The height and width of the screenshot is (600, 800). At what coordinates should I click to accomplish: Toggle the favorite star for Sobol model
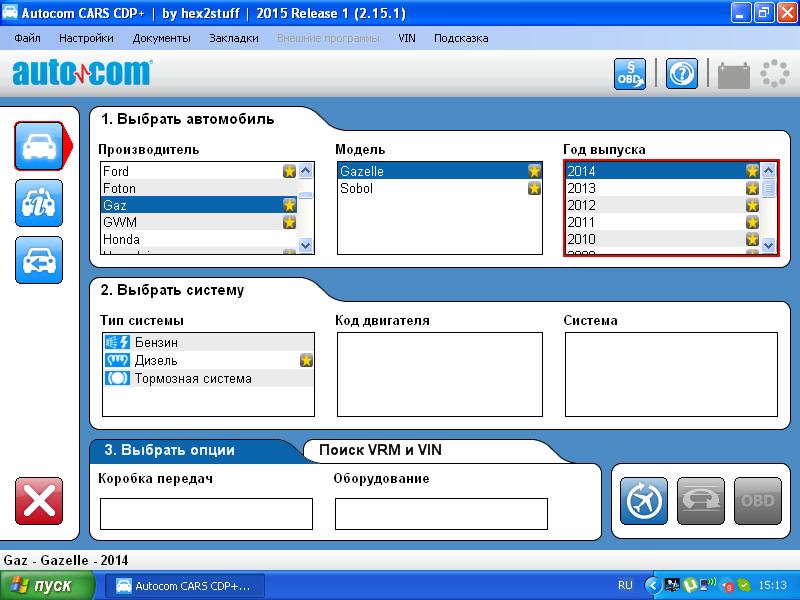click(534, 188)
